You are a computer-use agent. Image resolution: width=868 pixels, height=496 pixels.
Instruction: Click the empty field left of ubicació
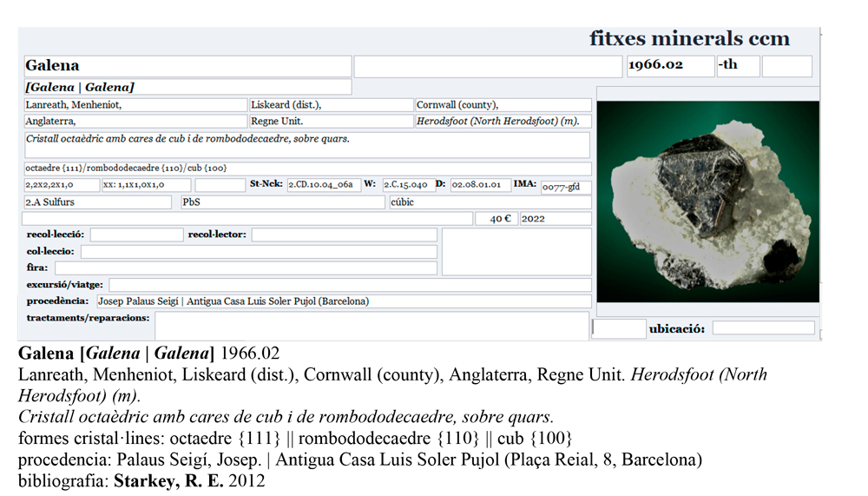coord(620,329)
